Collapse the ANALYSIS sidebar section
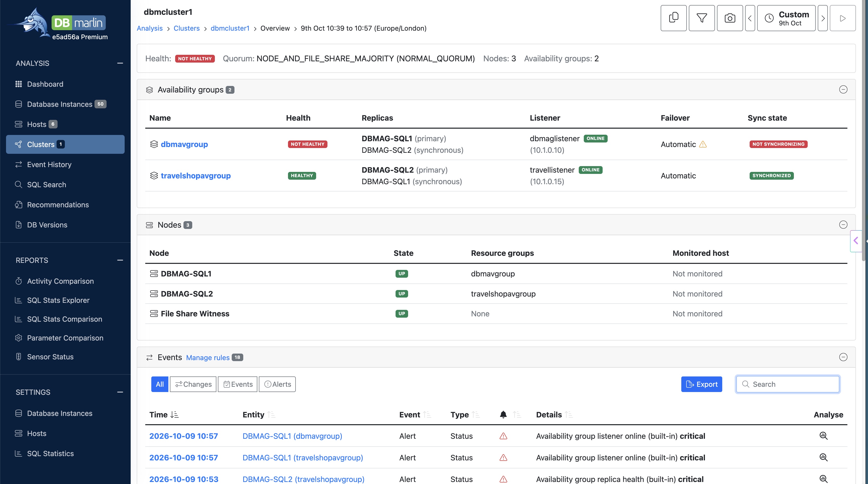 (x=120, y=63)
